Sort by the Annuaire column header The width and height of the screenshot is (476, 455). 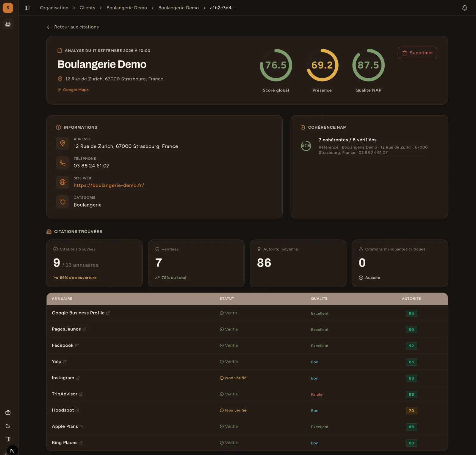tap(62, 299)
